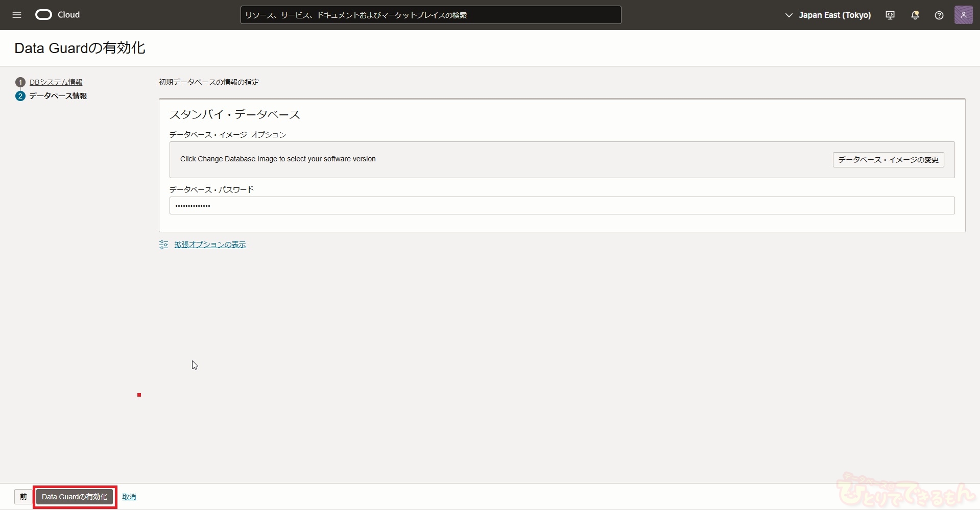
Task: Show advanced options via 拡張オプションの表示
Action: 210,245
